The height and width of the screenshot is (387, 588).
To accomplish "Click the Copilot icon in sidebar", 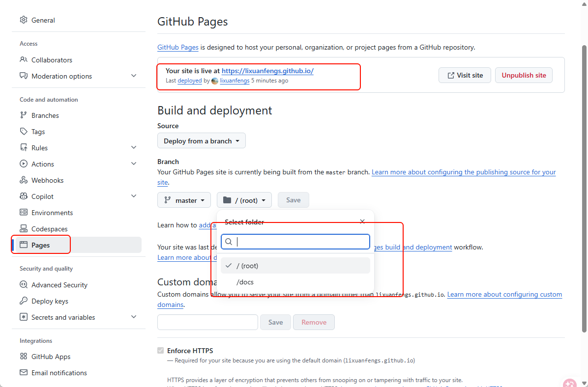I will point(24,196).
